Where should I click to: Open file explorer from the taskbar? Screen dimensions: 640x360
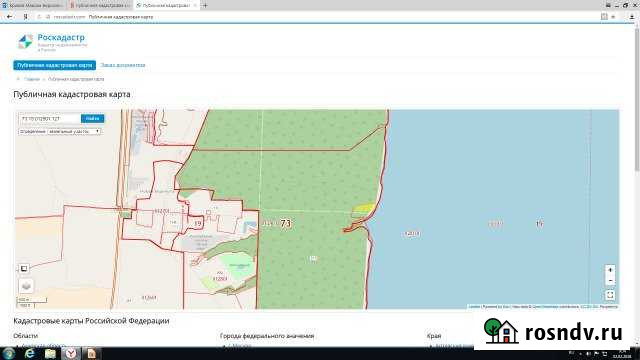tap(50, 353)
